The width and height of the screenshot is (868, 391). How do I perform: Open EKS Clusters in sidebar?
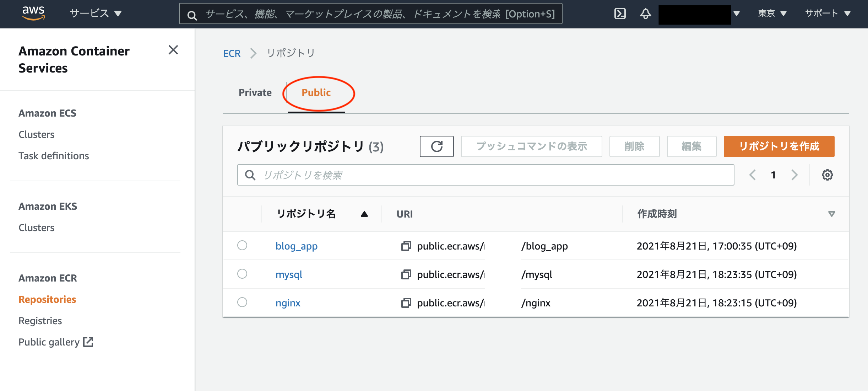pyautogui.click(x=37, y=227)
